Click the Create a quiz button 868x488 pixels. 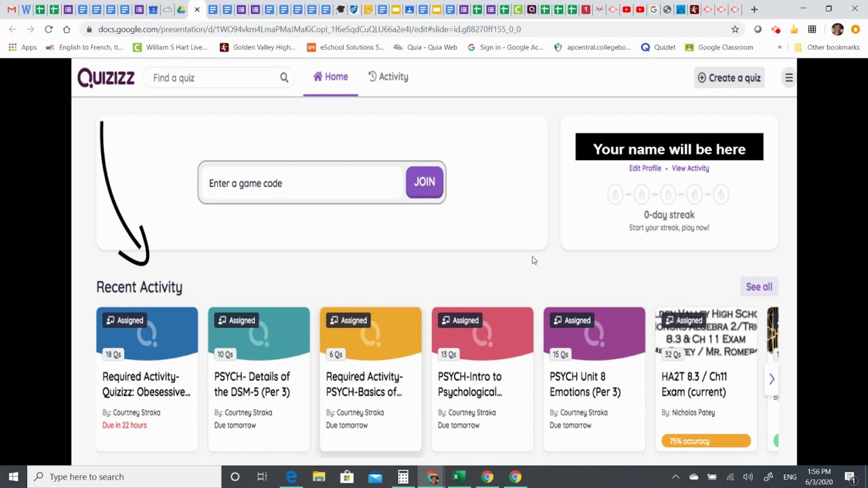click(x=730, y=78)
